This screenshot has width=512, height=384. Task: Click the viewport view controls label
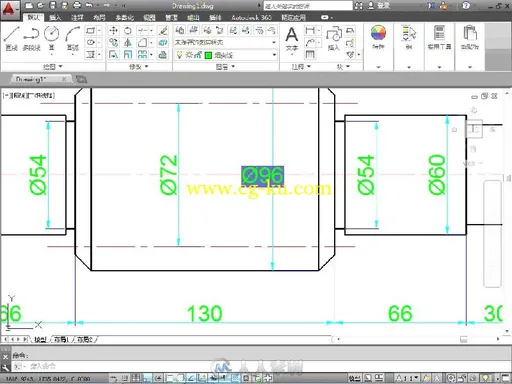29,95
